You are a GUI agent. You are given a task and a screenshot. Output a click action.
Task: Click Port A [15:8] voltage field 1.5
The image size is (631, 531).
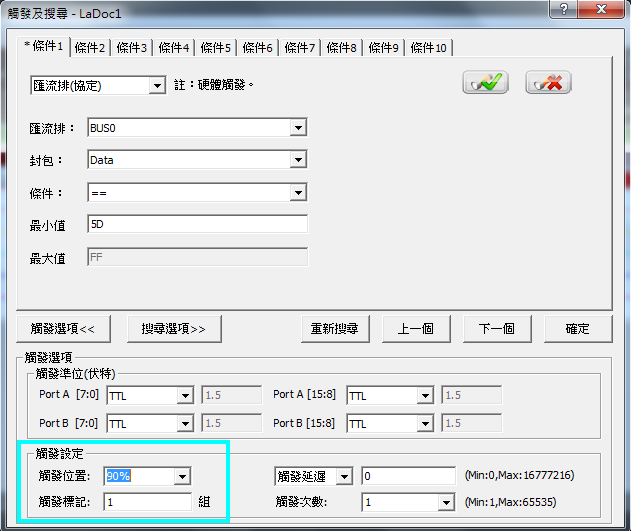(472, 395)
